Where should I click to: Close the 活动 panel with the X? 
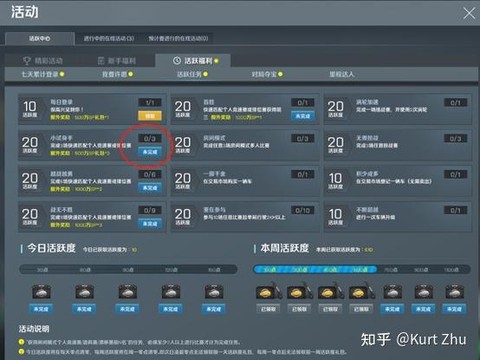pos(469,13)
